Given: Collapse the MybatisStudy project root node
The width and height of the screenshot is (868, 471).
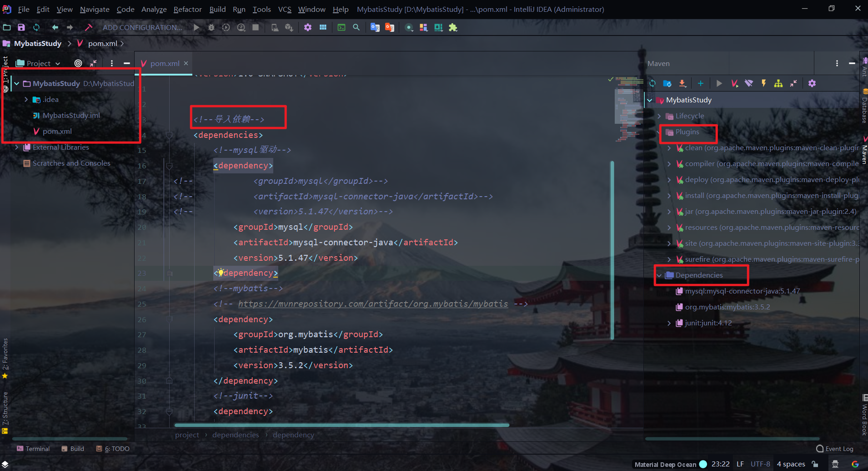Looking at the screenshot, I should point(17,84).
